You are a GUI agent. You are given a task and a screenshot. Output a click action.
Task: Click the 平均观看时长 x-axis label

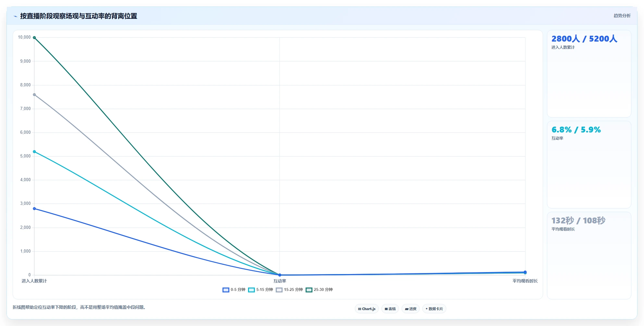pyautogui.click(x=525, y=281)
